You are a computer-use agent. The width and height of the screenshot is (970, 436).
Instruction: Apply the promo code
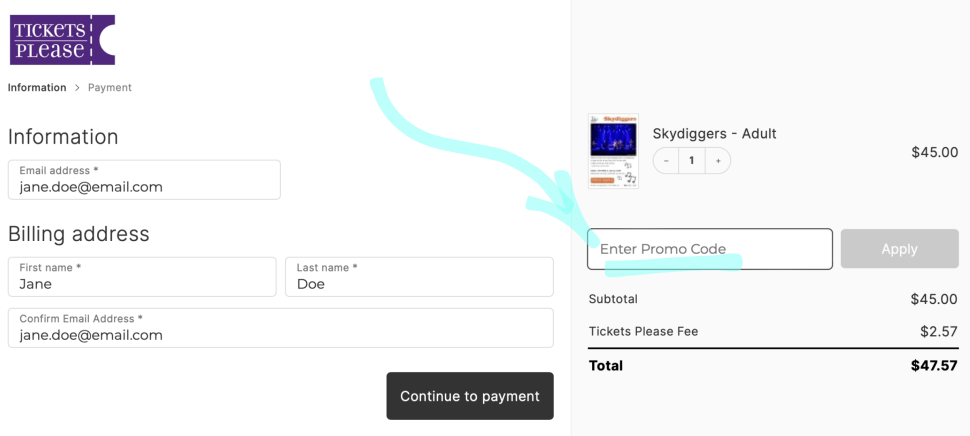click(899, 249)
